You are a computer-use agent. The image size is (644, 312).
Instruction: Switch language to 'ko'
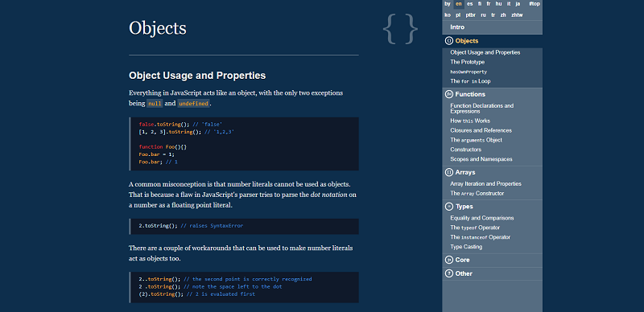tap(448, 14)
